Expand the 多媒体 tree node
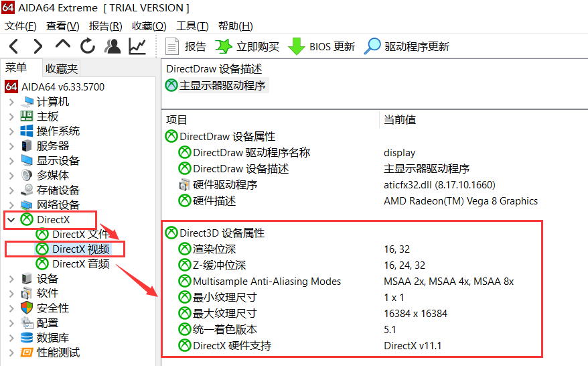The width and height of the screenshot is (588, 366). (11, 176)
